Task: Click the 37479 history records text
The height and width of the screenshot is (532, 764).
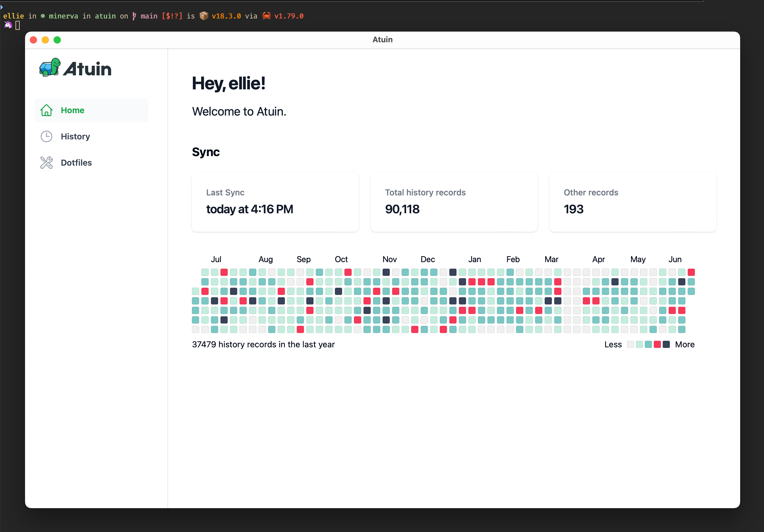Action: pyautogui.click(x=263, y=344)
